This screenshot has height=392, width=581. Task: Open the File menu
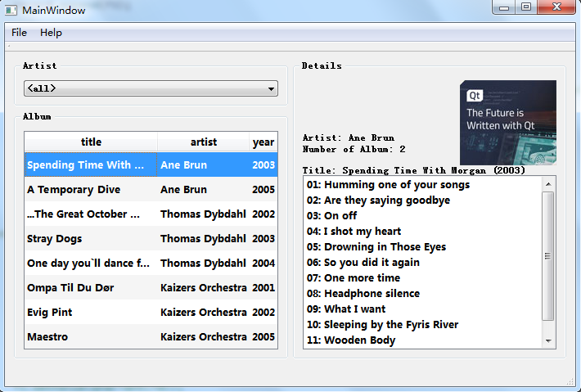tap(19, 33)
